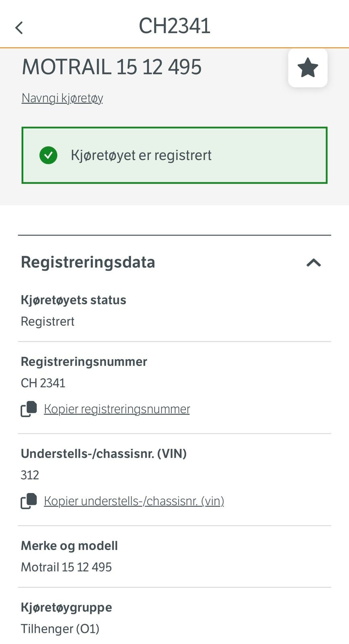The height and width of the screenshot is (644, 349).
Task: Select the Registrert status value
Action: click(x=48, y=321)
